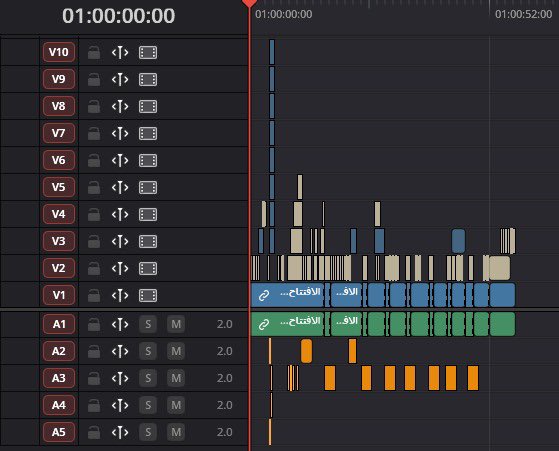Select the first linked audio clip on A1
The image size is (559, 451).
[x=287, y=324]
